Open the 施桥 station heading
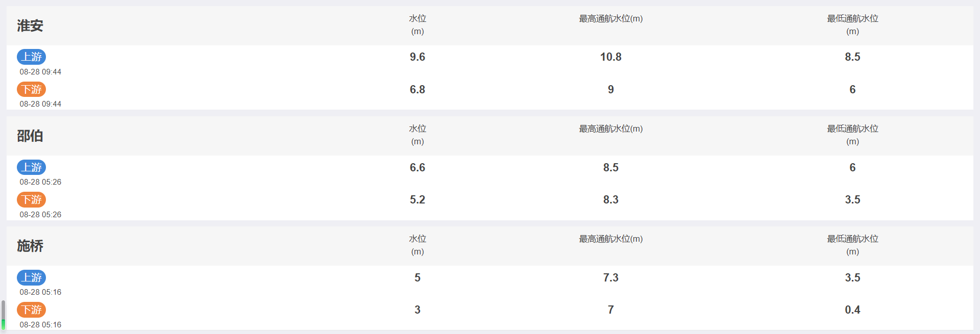The height and width of the screenshot is (334, 980). point(30,246)
